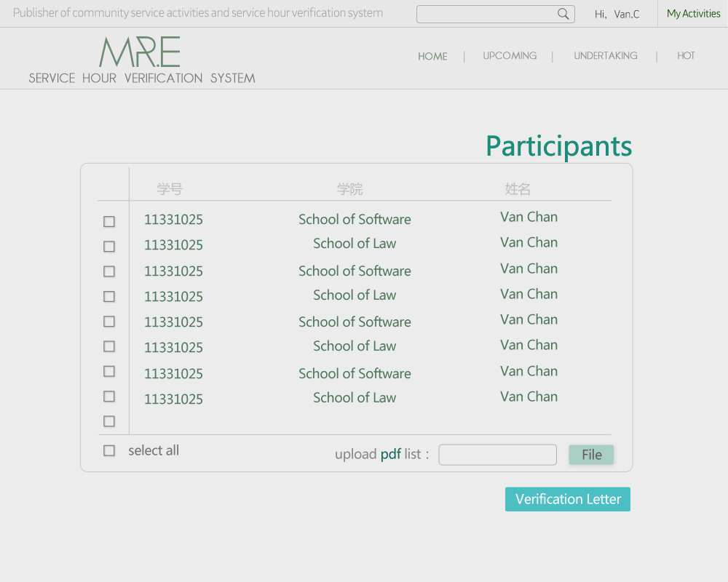Select Van Chan in eighth row
This screenshot has width=728, height=582.
(x=529, y=396)
